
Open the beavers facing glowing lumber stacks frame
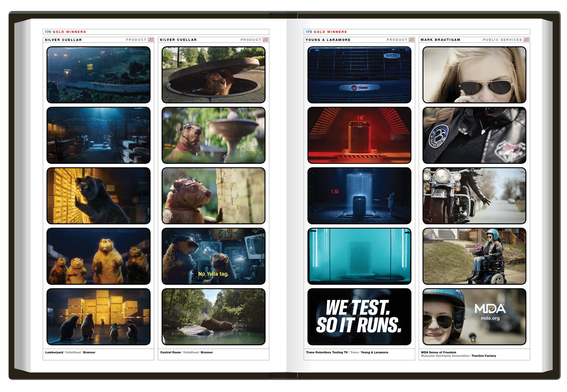pos(98,316)
